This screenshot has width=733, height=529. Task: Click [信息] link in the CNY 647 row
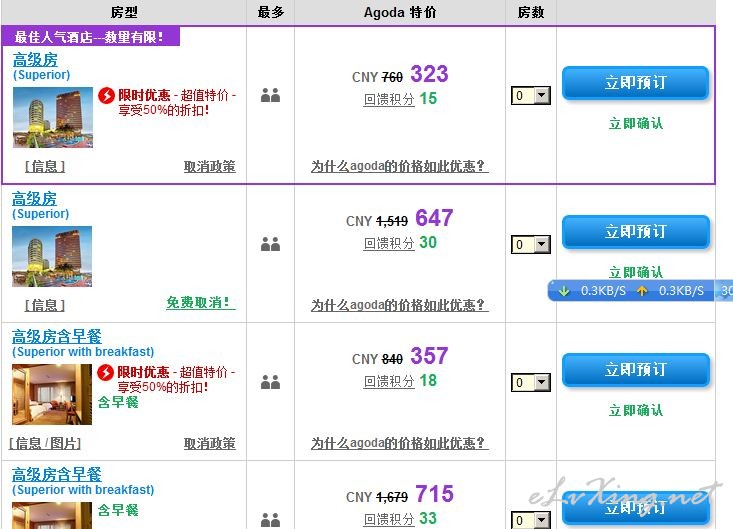point(45,305)
